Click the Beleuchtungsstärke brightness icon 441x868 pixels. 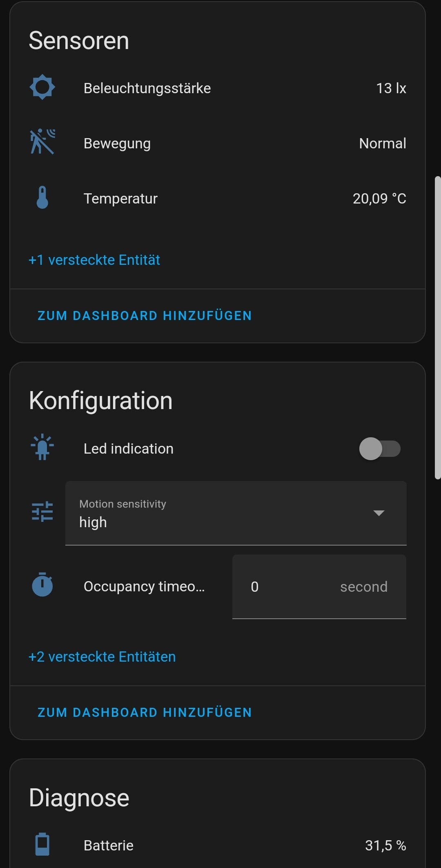pyautogui.click(x=42, y=87)
